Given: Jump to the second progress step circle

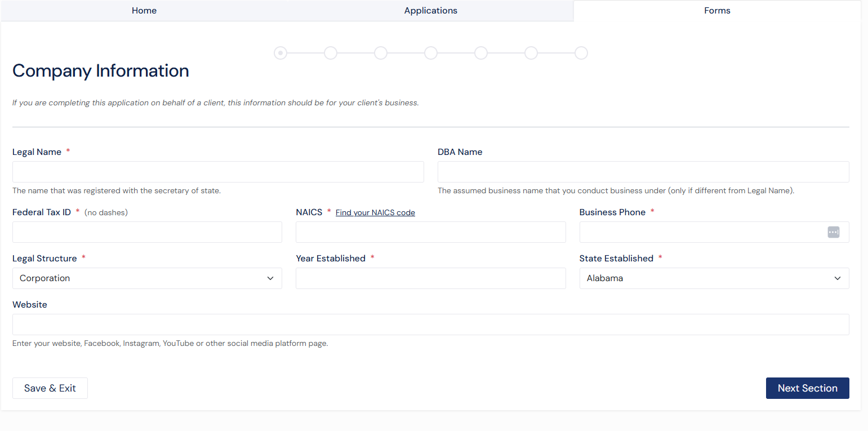Looking at the screenshot, I should [x=331, y=53].
